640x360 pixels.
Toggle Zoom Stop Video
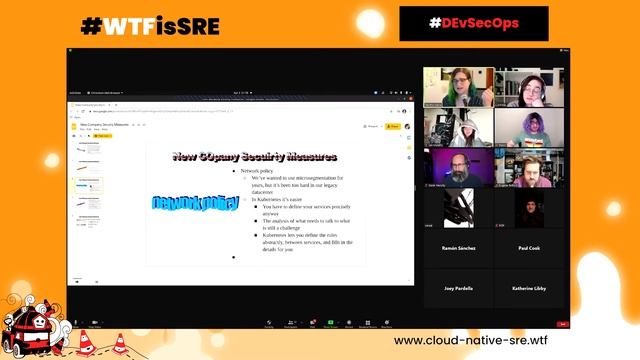tap(95, 324)
